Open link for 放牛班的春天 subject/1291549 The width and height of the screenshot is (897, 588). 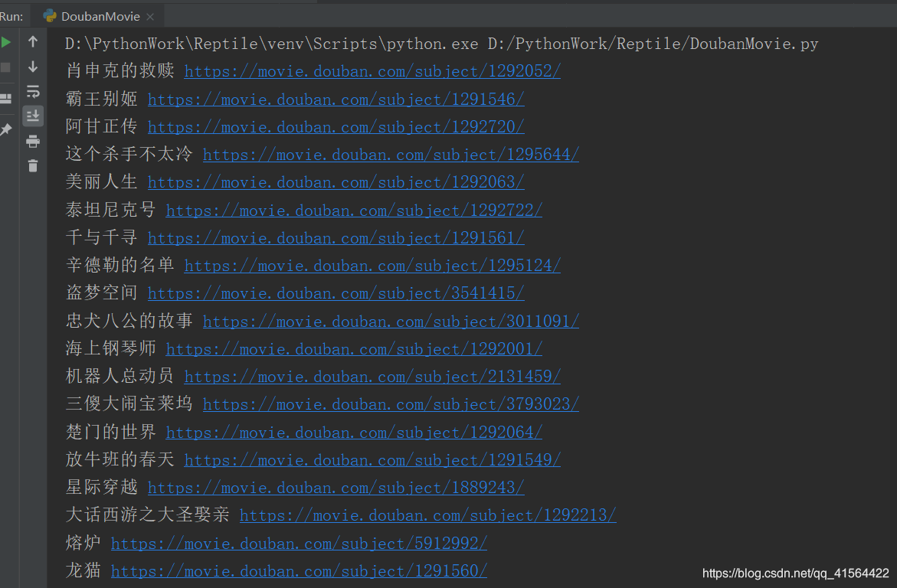point(372,460)
